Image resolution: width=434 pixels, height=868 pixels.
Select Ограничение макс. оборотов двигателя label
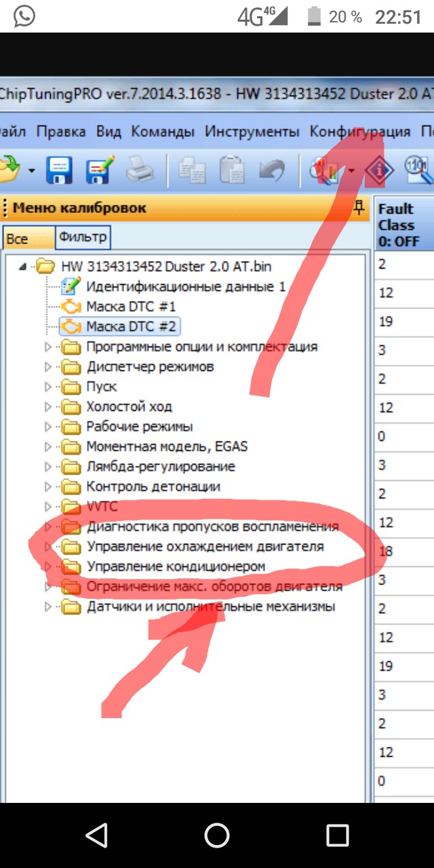(214, 586)
